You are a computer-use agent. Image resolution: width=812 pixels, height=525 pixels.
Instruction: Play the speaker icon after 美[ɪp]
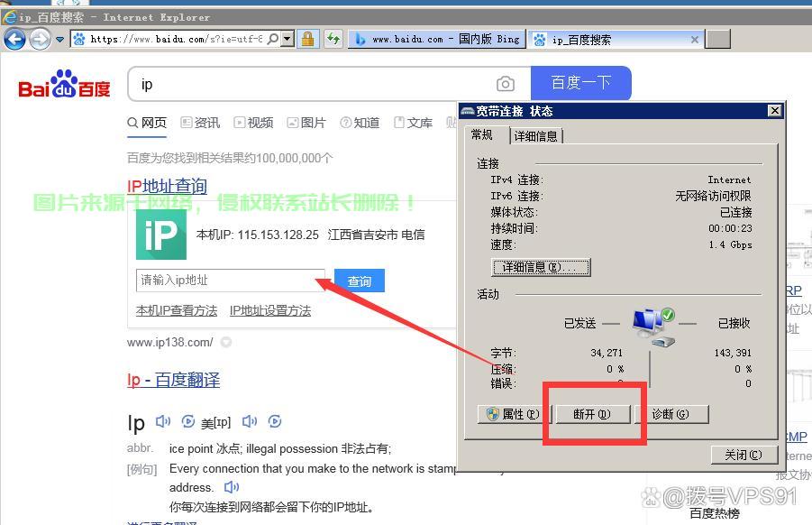tap(250, 421)
